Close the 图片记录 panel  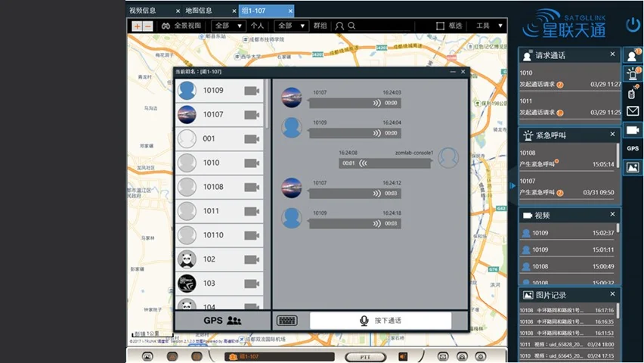612,294
